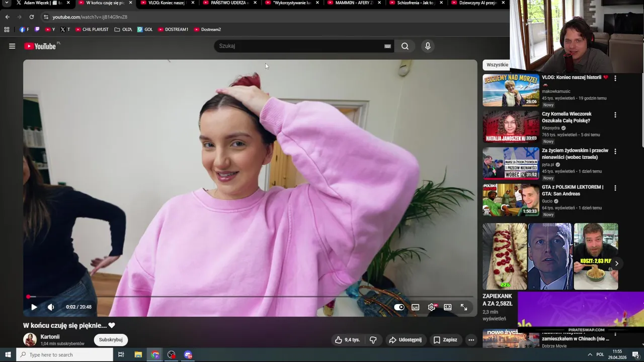The image size is (644, 362).
Task: Open the browser tab search dropdown
Action: tap(7, 3)
